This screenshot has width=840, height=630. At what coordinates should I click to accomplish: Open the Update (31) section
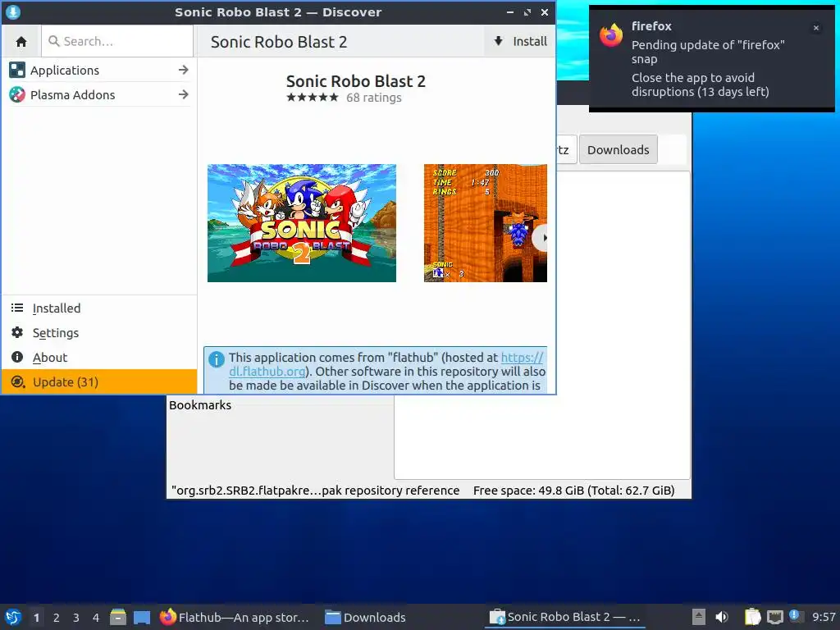click(x=99, y=382)
